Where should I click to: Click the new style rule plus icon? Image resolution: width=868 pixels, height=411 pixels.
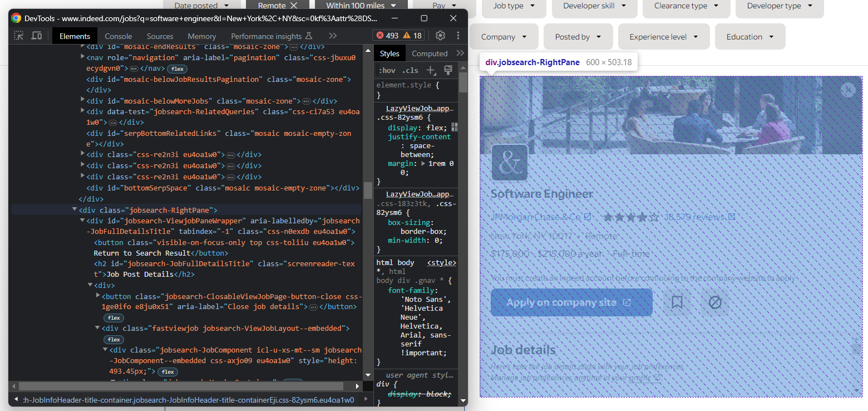(431, 70)
